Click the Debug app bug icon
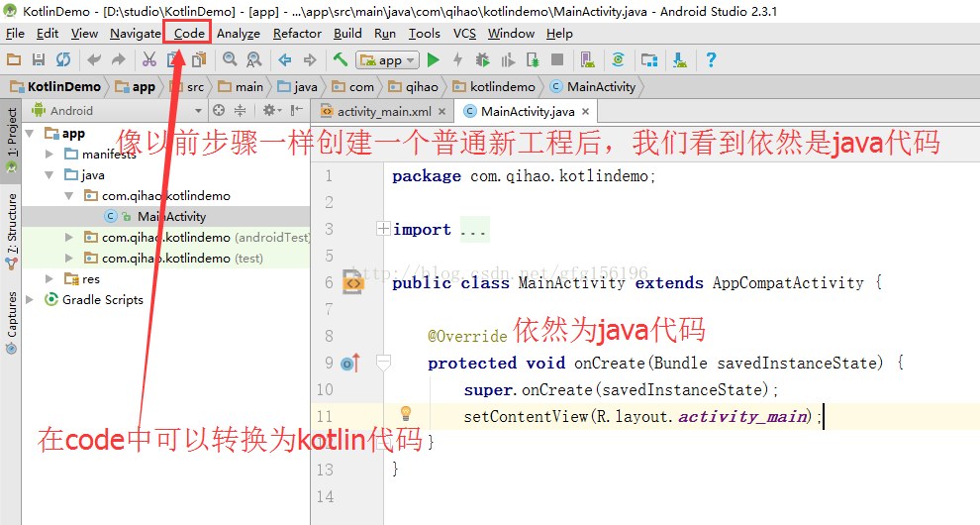 (x=482, y=60)
